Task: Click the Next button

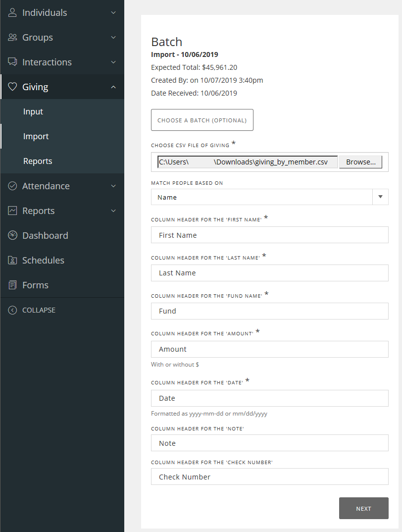Action: coord(363,508)
